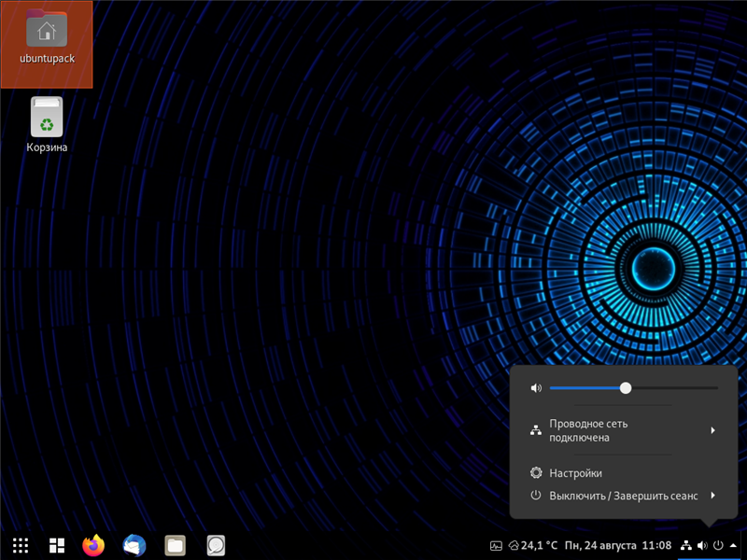The image size is (747, 560).
Task: Launch Firefox from the taskbar
Action: click(x=93, y=545)
